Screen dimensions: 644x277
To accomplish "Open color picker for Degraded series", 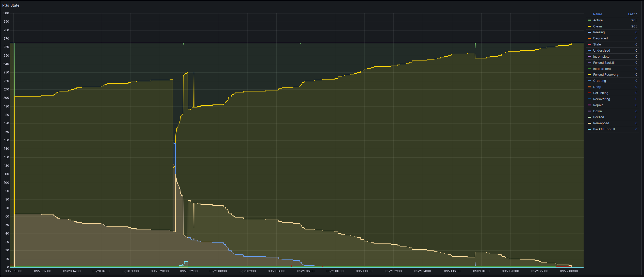I will coord(589,38).
